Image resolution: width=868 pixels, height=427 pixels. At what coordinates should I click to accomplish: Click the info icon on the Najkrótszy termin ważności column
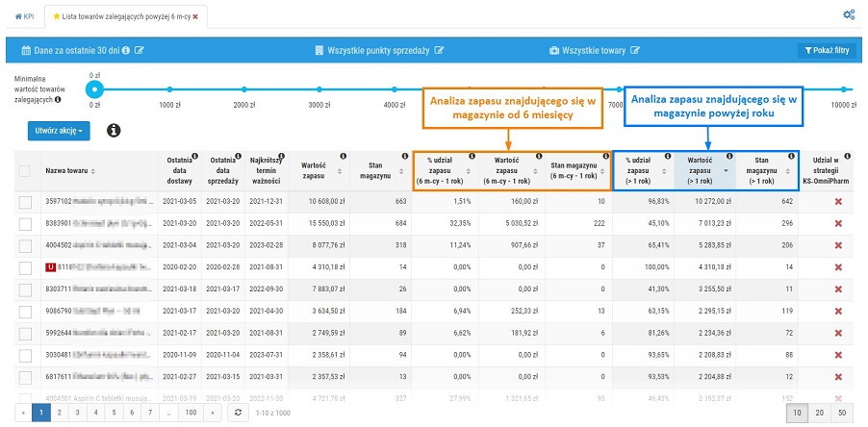point(281,156)
